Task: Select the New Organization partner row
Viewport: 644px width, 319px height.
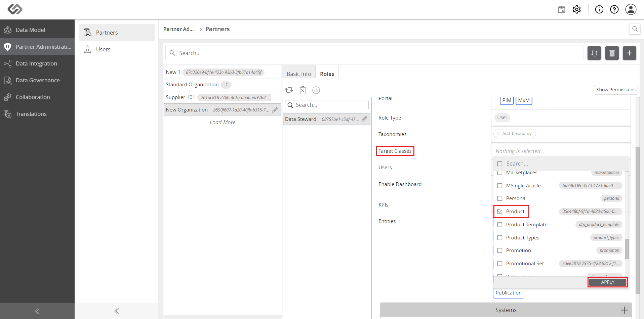Action: (x=223, y=110)
